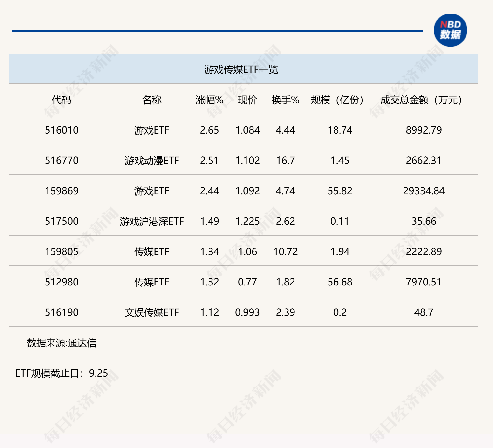The height and width of the screenshot is (448, 493).
Task: Click the 换手% column header
Action: [285, 100]
